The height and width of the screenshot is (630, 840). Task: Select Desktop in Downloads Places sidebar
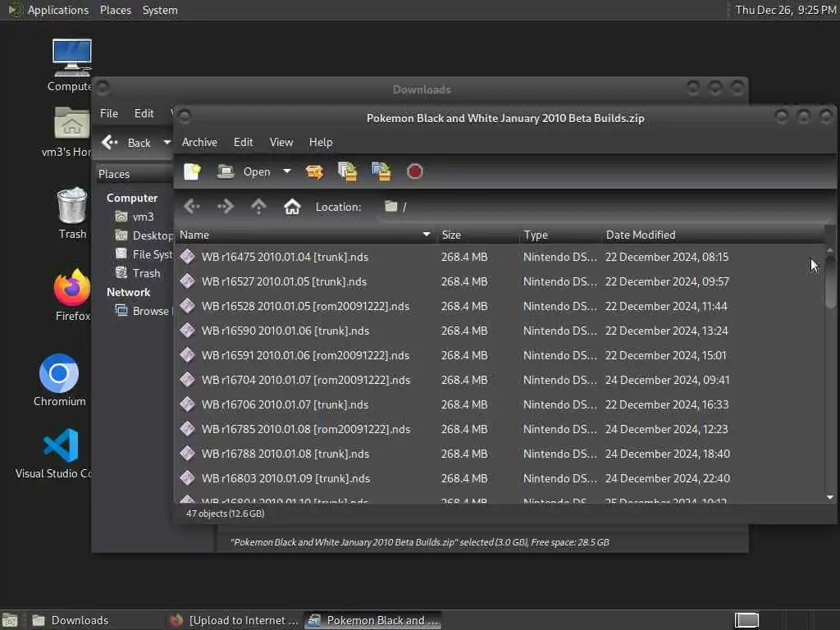pyautogui.click(x=144, y=235)
